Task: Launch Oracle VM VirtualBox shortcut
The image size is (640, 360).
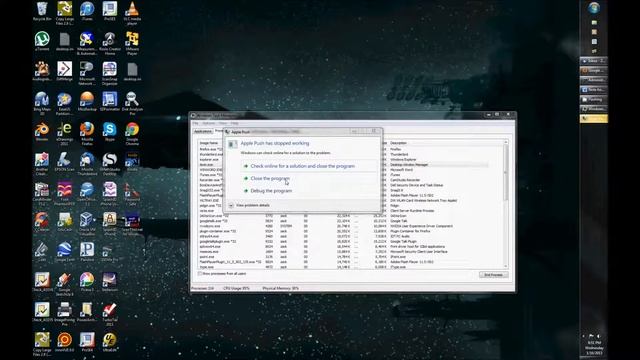Action: tap(87, 224)
